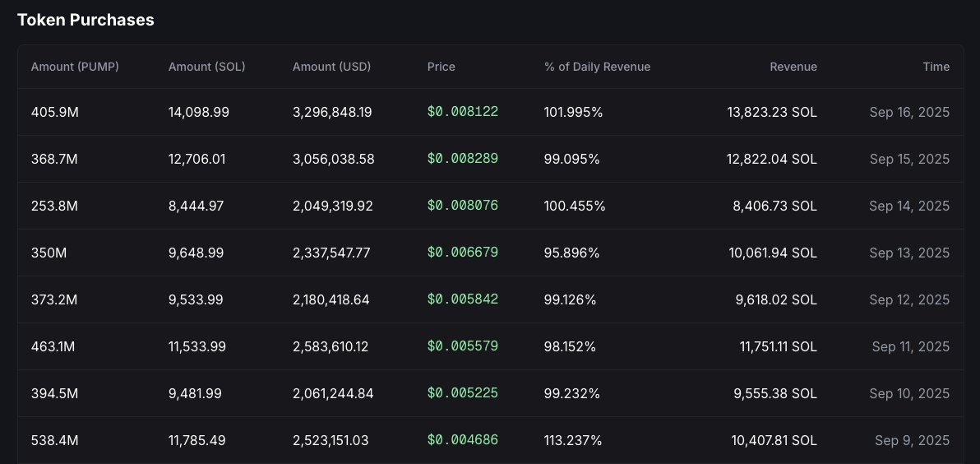
Task: Select the 9,648.99 SOL amount cell
Action: [196, 253]
